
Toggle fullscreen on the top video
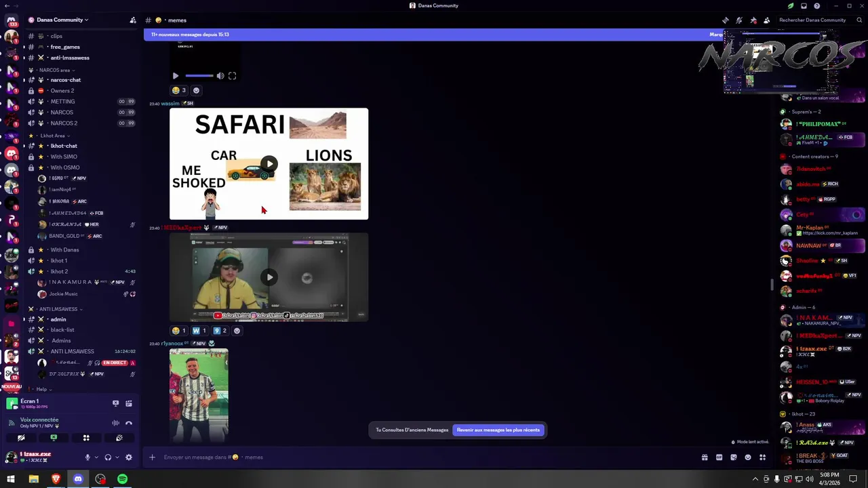232,76
